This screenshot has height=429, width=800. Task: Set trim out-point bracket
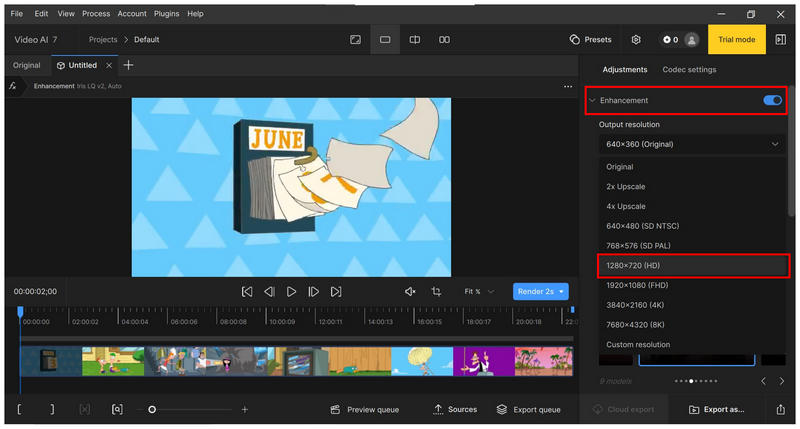[52, 410]
